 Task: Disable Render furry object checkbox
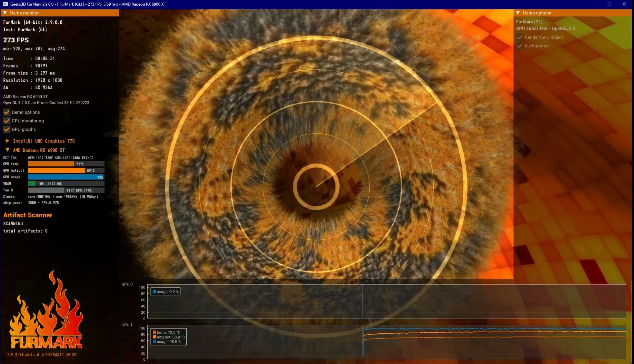pyautogui.click(x=519, y=37)
